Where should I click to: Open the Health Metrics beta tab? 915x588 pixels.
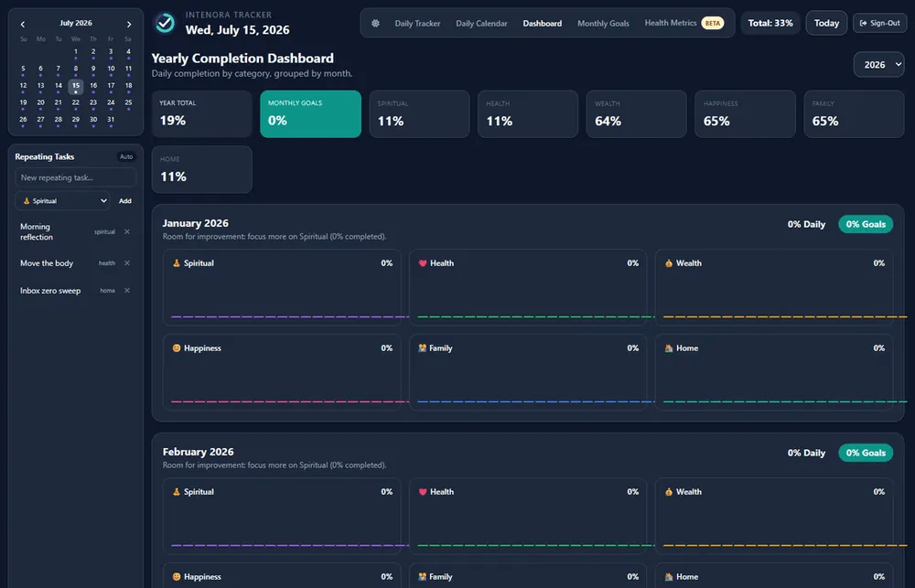coord(684,23)
